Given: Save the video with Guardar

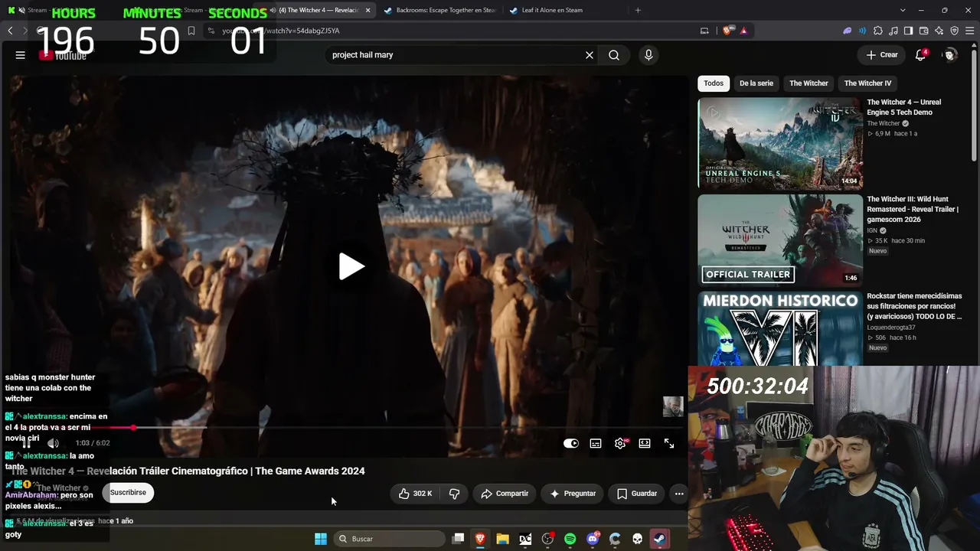Looking at the screenshot, I should pyautogui.click(x=637, y=494).
